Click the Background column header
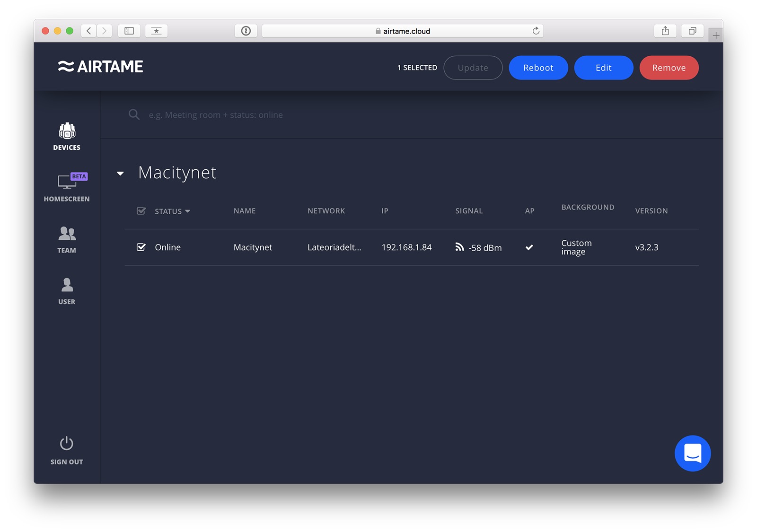 coord(588,207)
